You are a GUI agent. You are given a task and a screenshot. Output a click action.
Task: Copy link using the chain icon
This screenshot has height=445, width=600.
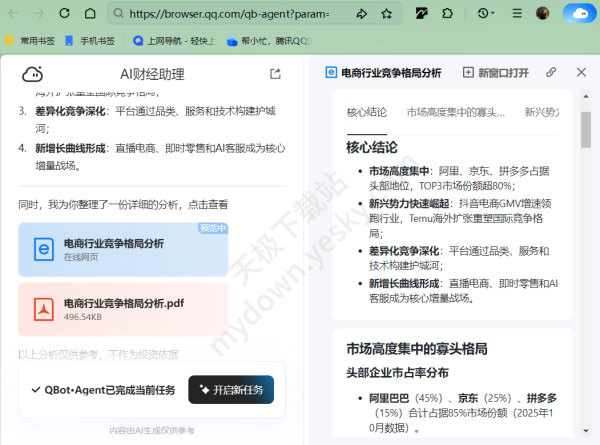(551, 73)
